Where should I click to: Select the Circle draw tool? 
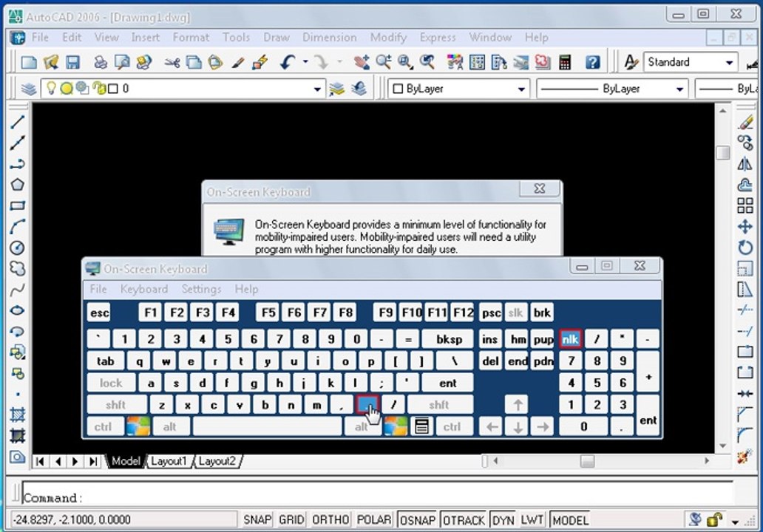17,248
